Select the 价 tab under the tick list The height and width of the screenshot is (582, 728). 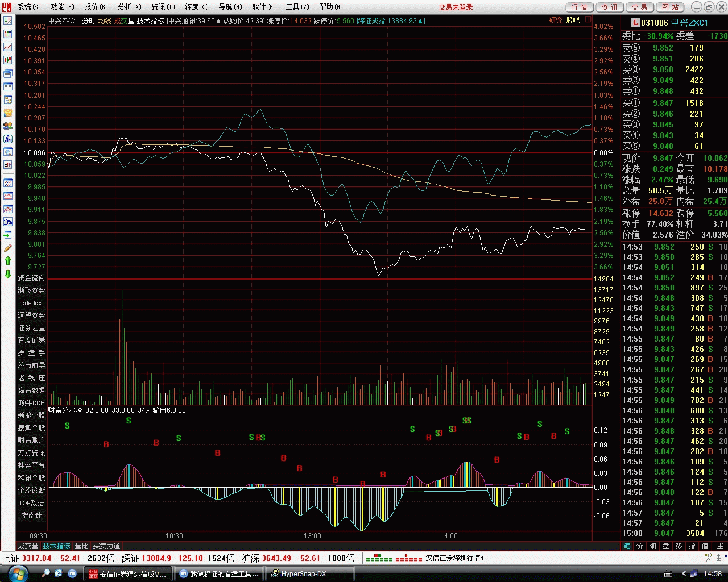[x=640, y=546]
